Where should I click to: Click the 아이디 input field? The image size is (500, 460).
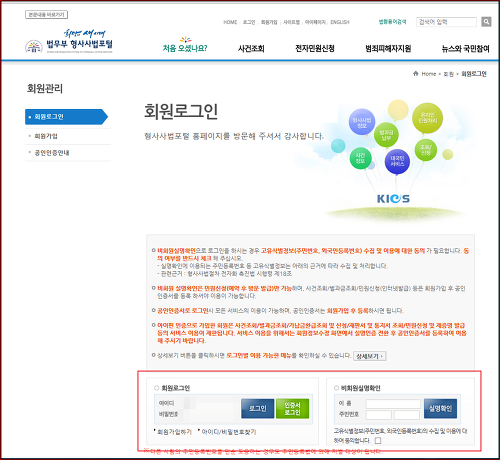point(209,403)
